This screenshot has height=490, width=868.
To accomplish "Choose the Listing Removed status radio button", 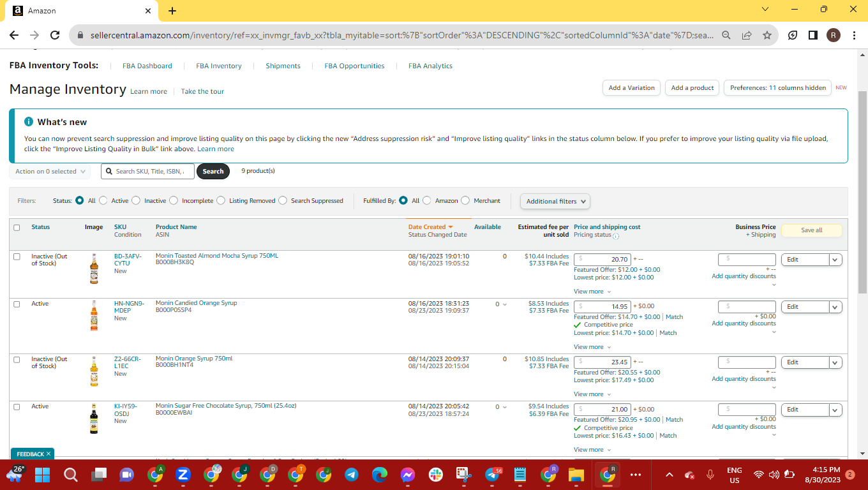I will tap(221, 200).
